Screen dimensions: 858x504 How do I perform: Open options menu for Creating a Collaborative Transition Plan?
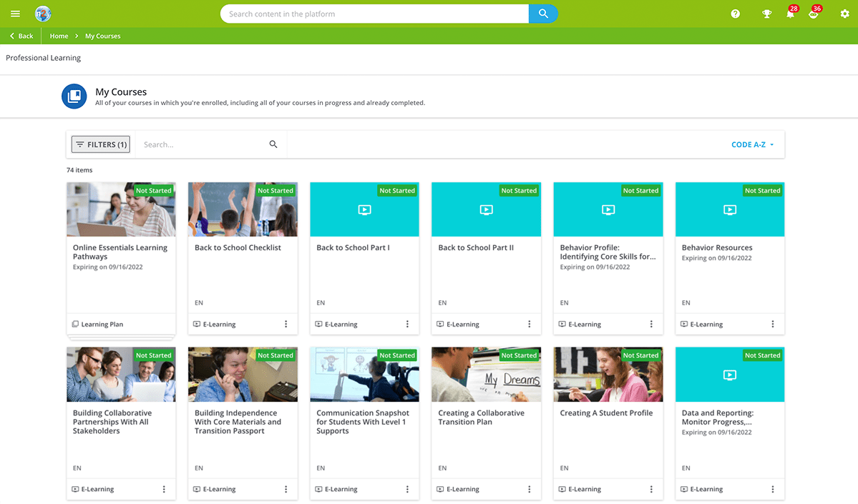pos(529,489)
